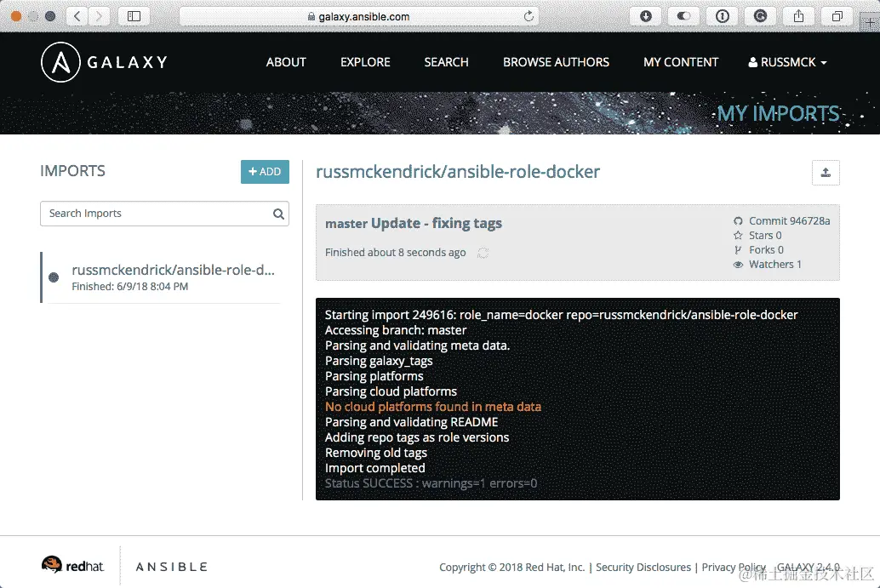This screenshot has width=880, height=588.
Task: Toggle the Safari sidebar button
Action: (134, 16)
